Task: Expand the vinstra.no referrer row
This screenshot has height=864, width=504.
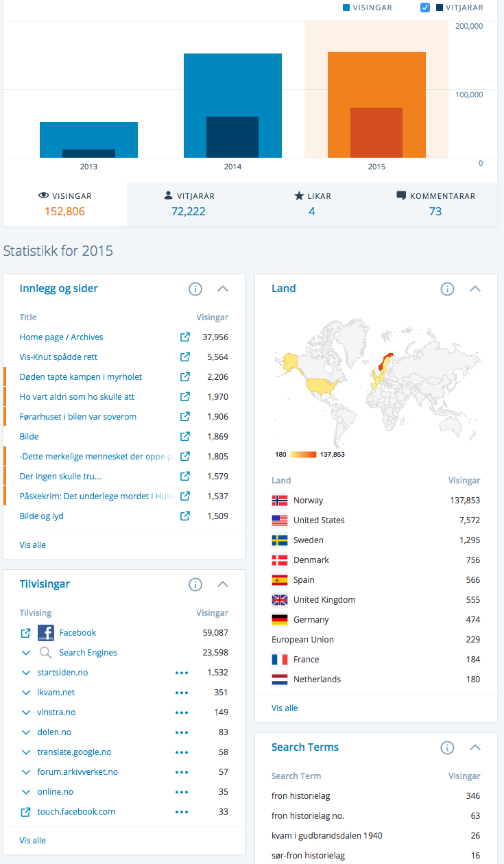Action: click(x=26, y=712)
